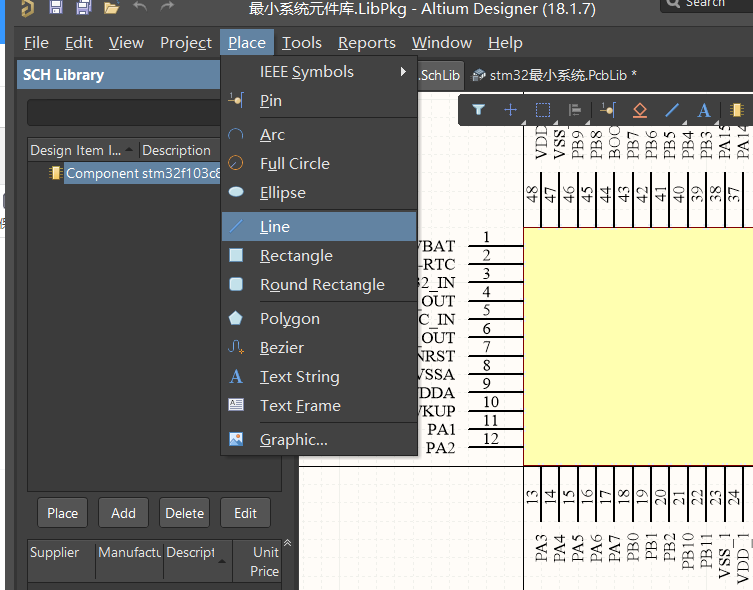Choose Pin from the Place menu
Screen dimensions: 753x590
click(x=319, y=101)
